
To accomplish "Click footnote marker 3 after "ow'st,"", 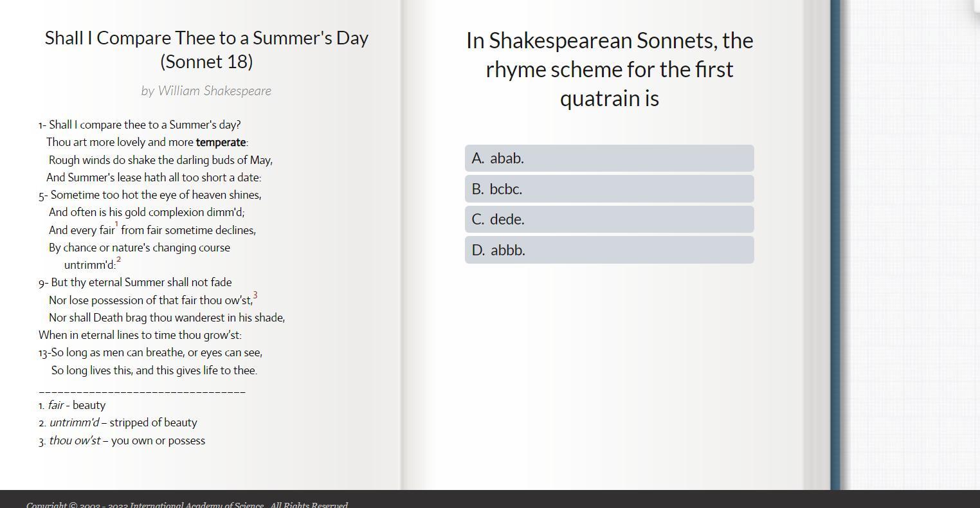I will [x=255, y=296].
